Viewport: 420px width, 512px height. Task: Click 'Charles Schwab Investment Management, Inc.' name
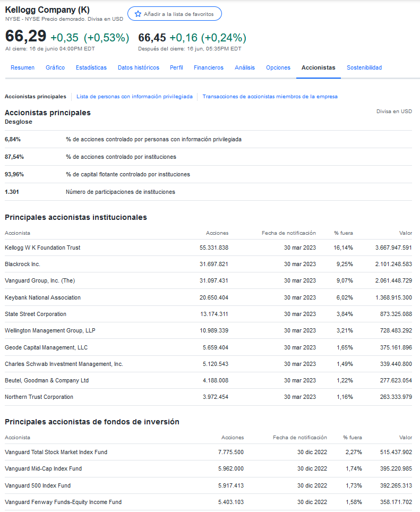coord(64,364)
